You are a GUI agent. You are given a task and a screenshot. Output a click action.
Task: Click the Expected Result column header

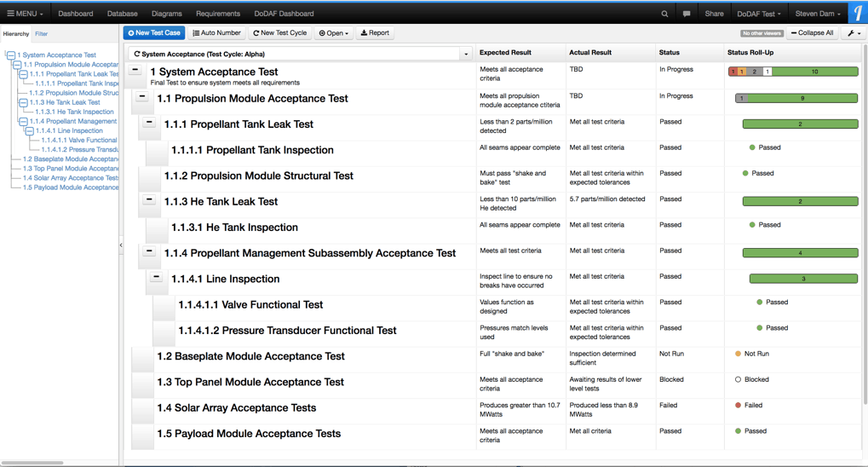point(505,53)
